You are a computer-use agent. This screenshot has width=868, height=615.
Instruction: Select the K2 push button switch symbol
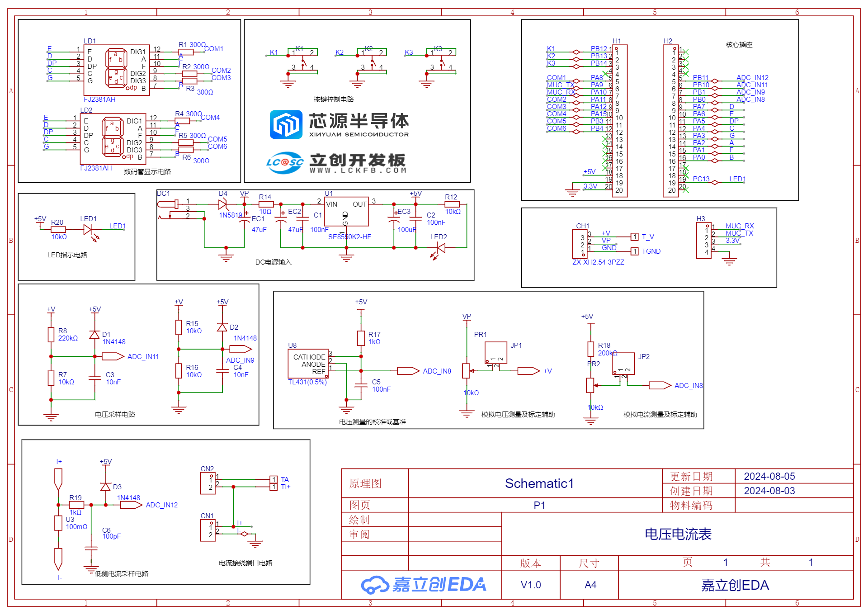(372, 61)
